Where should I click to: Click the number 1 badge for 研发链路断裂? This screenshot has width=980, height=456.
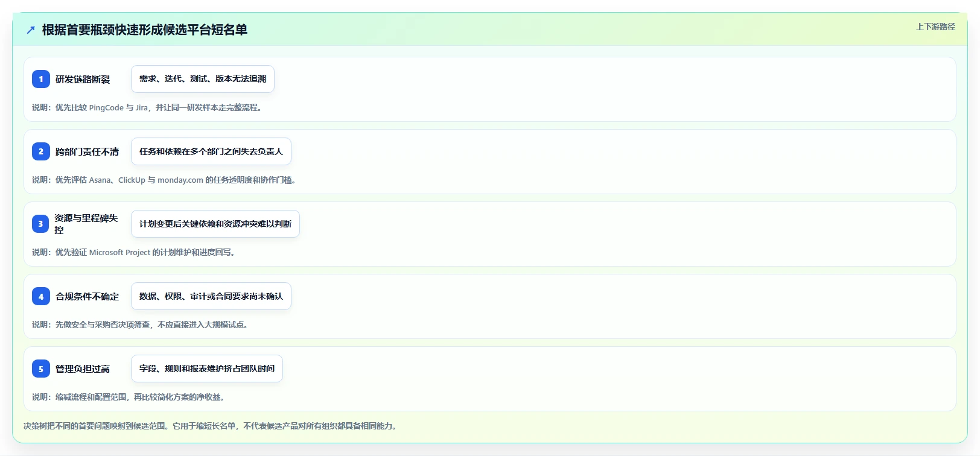[x=41, y=79]
